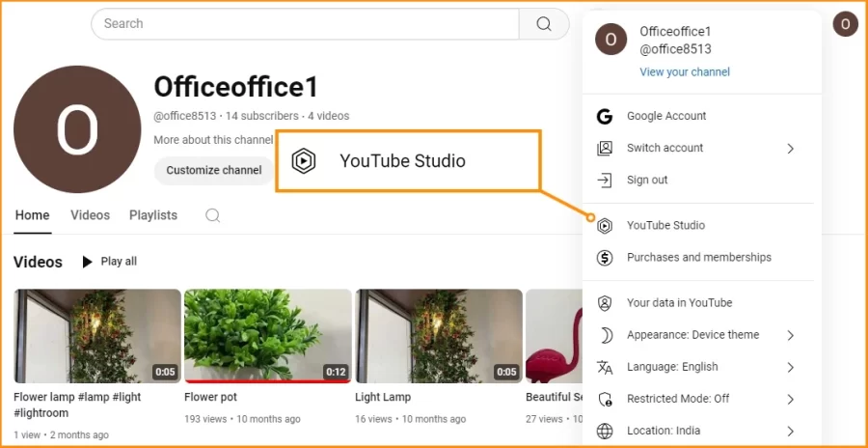This screenshot has width=868, height=448.
Task: Switch to the Home tab
Action: (32, 215)
